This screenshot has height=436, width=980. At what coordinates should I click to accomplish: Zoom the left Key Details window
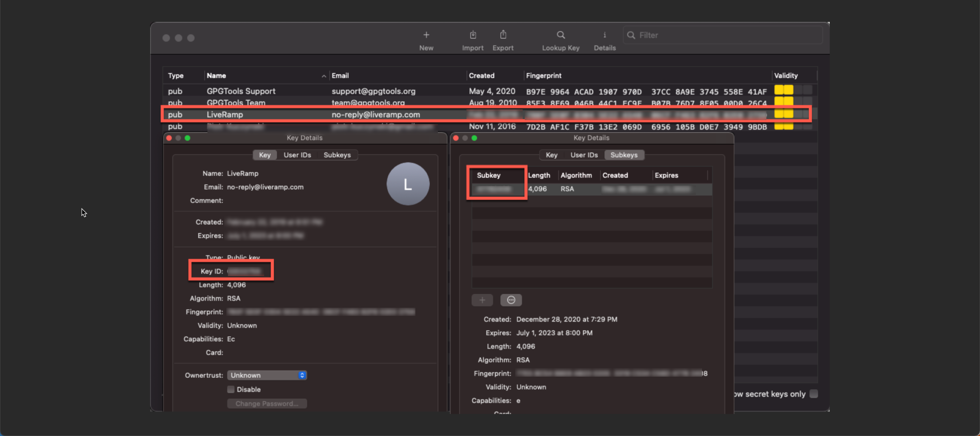tap(188, 138)
